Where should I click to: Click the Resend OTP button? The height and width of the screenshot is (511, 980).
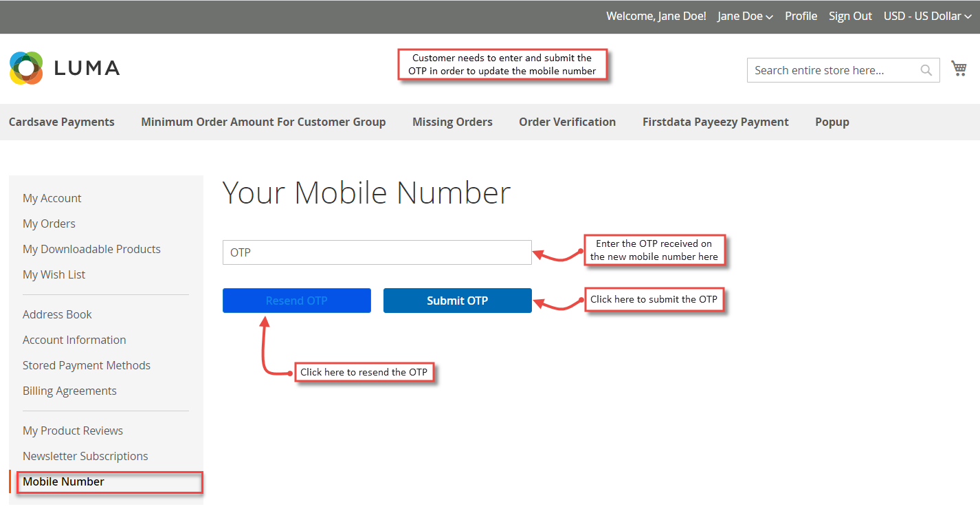tap(296, 301)
